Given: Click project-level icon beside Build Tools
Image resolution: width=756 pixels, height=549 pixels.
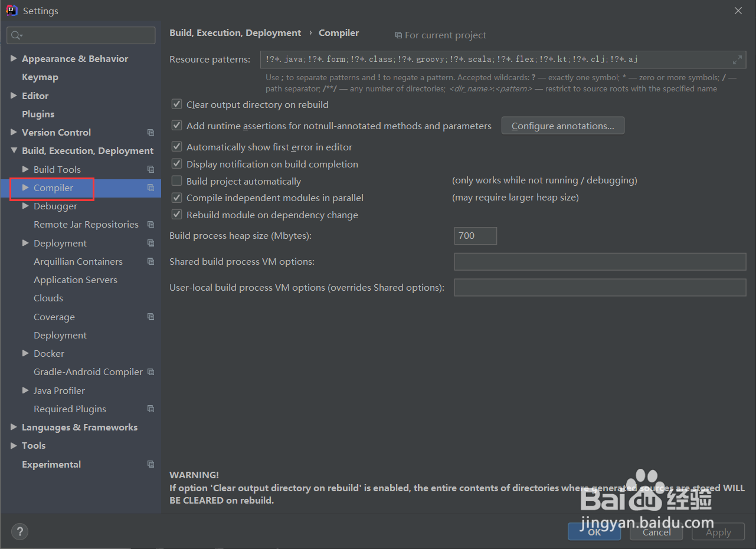Looking at the screenshot, I should tap(150, 169).
